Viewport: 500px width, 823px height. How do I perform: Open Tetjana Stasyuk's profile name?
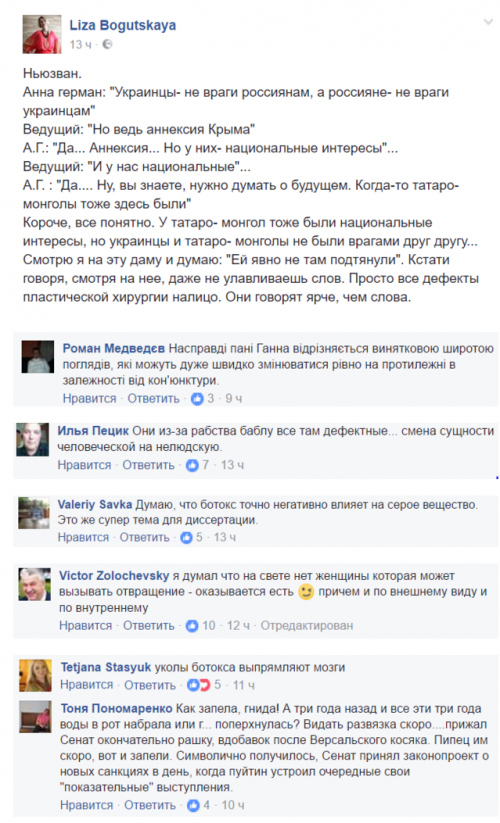click(x=106, y=667)
